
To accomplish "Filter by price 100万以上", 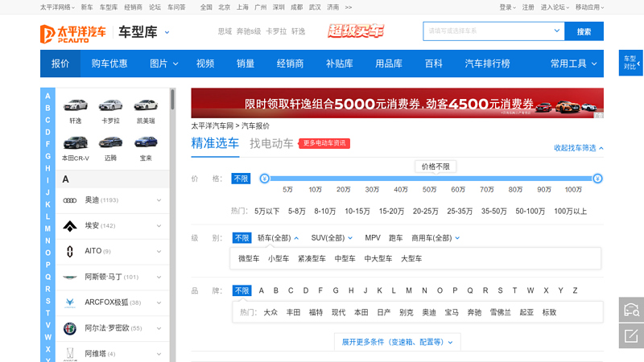I will [x=571, y=212].
